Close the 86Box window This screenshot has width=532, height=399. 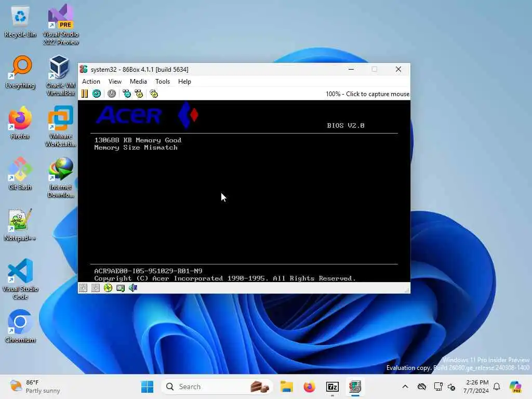pyautogui.click(x=398, y=69)
